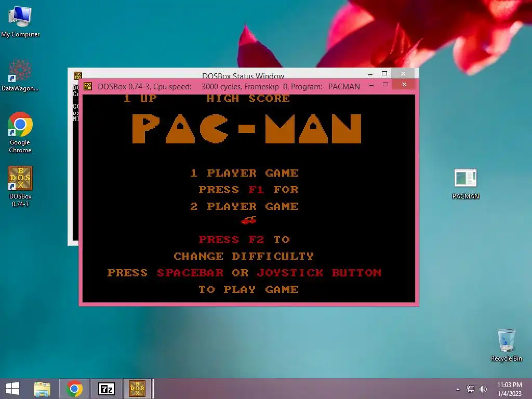Image resolution: width=532 pixels, height=399 pixels.
Task: Open the My Computer desktop icon
Action: pyautogui.click(x=20, y=22)
